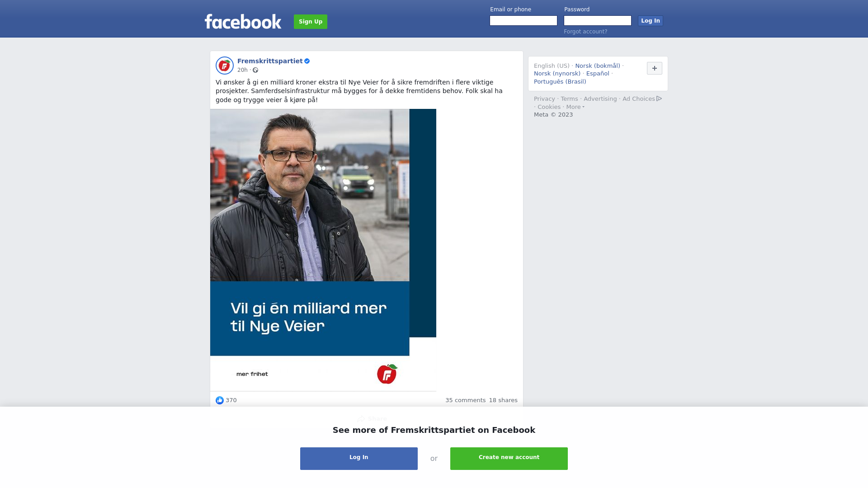This screenshot has height=488, width=868.
Task: Open Fremskrittspartiet profile picture
Action: tap(225, 66)
